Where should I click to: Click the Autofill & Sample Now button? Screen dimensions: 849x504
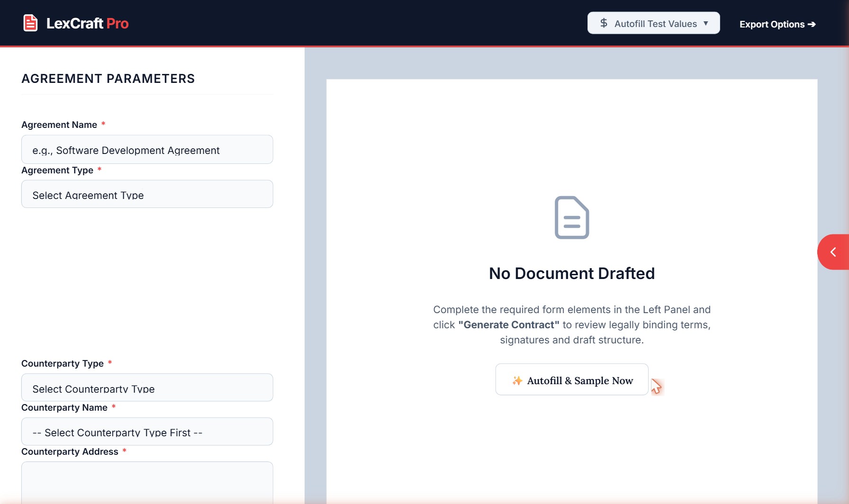pyautogui.click(x=572, y=380)
